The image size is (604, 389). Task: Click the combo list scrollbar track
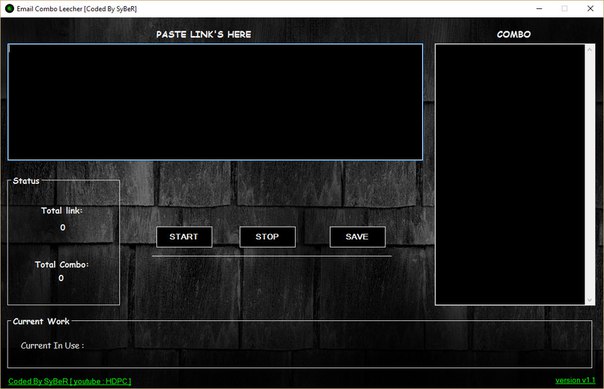(590, 174)
